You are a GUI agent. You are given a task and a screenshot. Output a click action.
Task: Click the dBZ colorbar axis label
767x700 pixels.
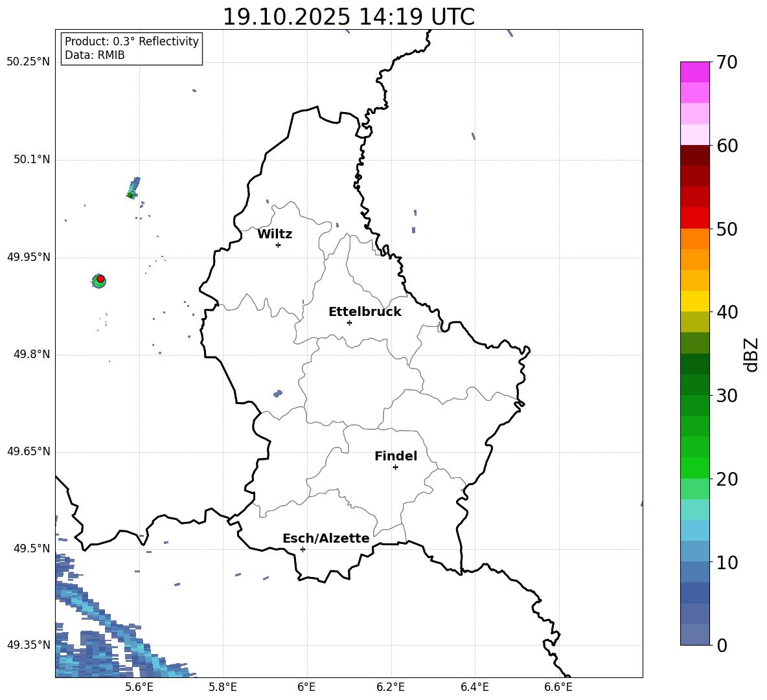(x=752, y=354)
